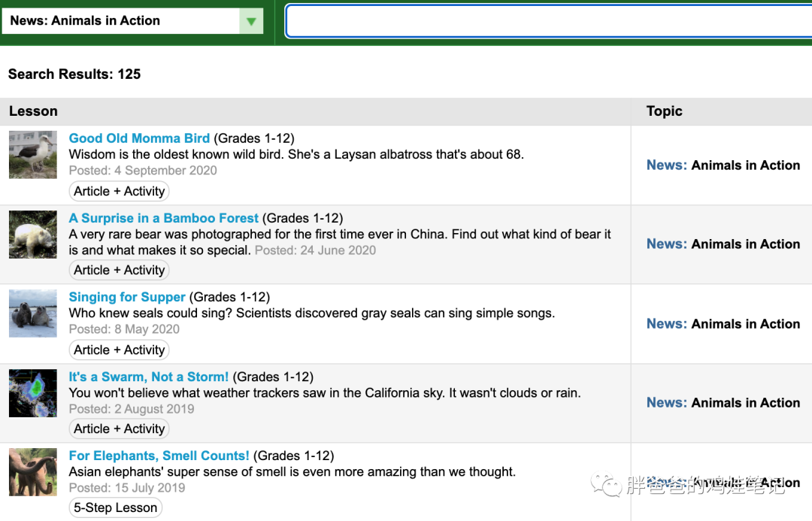812x521 pixels.
Task: Follow the Singing for Supper link
Action: 127,297
